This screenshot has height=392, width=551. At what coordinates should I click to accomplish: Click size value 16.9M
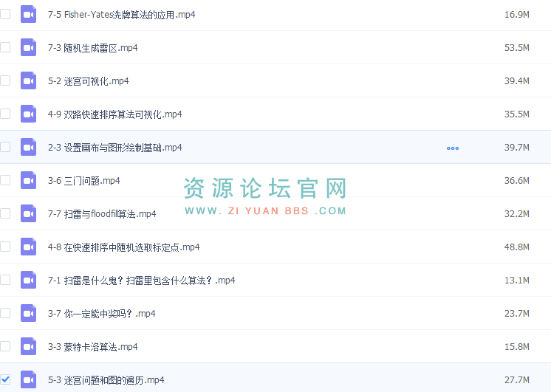tap(517, 15)
